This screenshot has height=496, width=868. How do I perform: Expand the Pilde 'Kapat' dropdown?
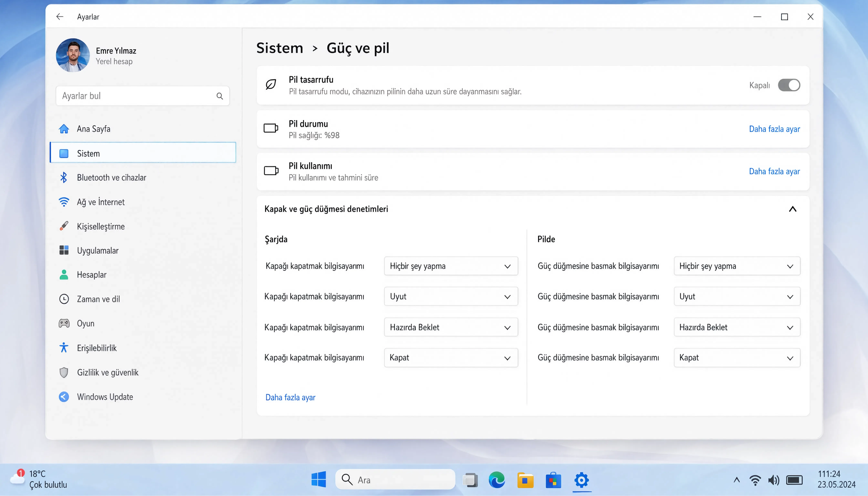pyautogui.click(x=737, y=358)
